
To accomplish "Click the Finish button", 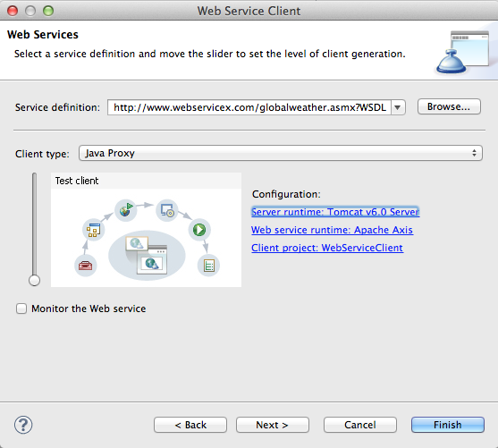I will coord(448,425).
